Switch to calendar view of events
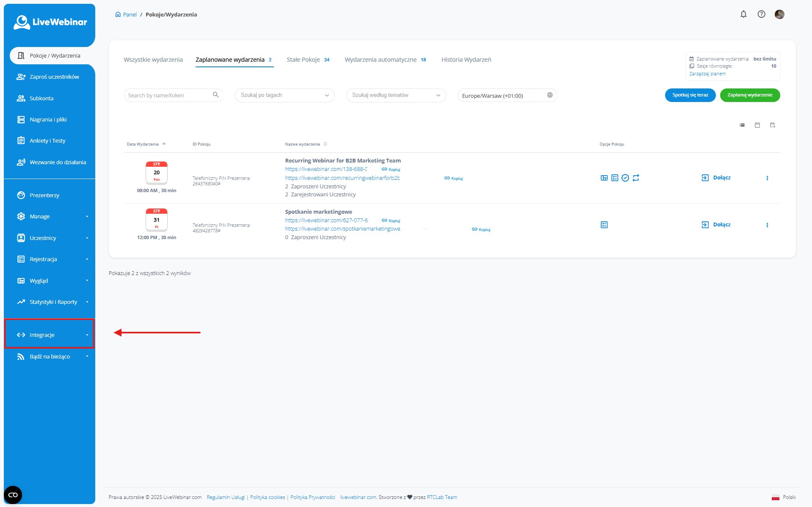 coord(757,125)
